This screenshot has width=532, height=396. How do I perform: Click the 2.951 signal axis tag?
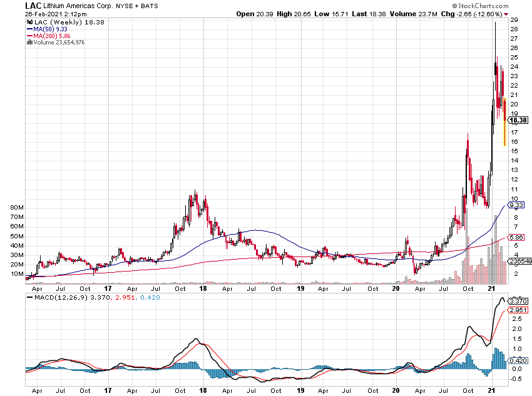point(518,310)
